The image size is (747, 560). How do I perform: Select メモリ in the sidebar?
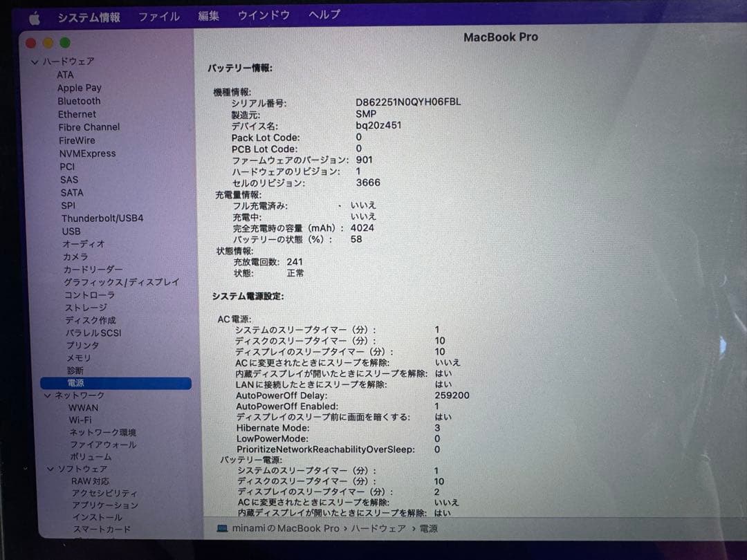(79, 357)
